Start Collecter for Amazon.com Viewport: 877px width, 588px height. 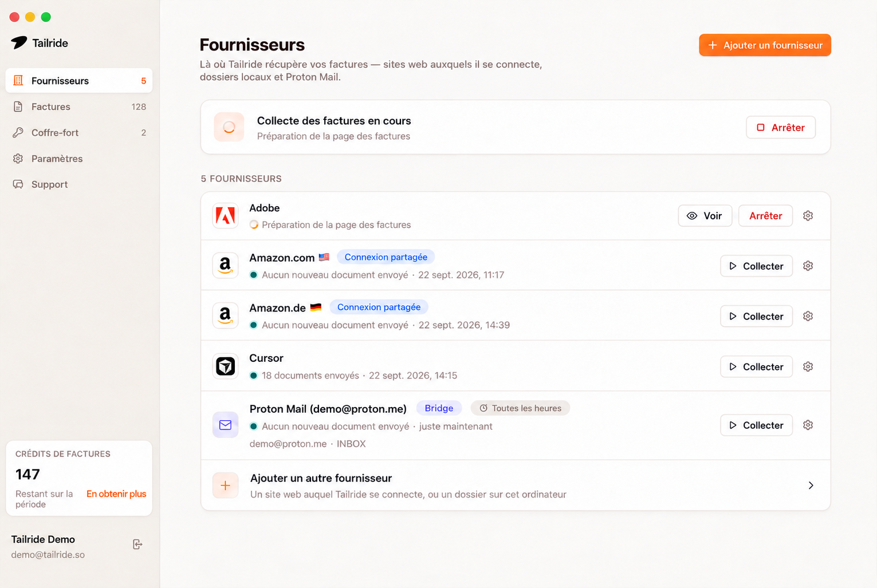pos(756,266)
